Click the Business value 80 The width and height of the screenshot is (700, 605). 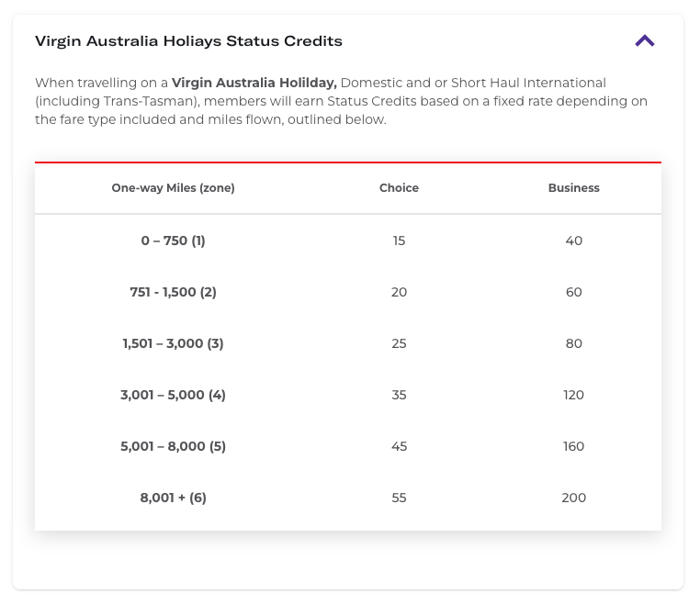[573, 343]
